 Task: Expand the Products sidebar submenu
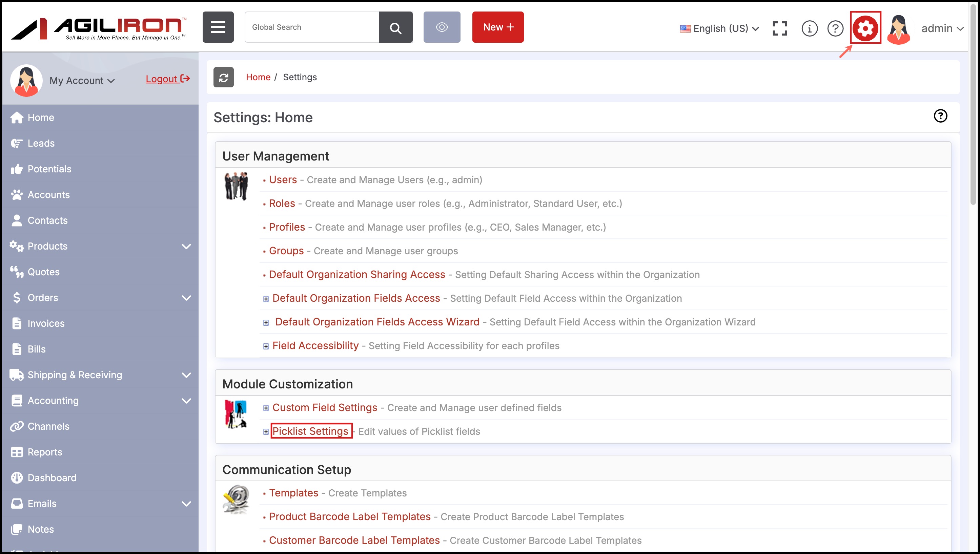tap(186, 246)
